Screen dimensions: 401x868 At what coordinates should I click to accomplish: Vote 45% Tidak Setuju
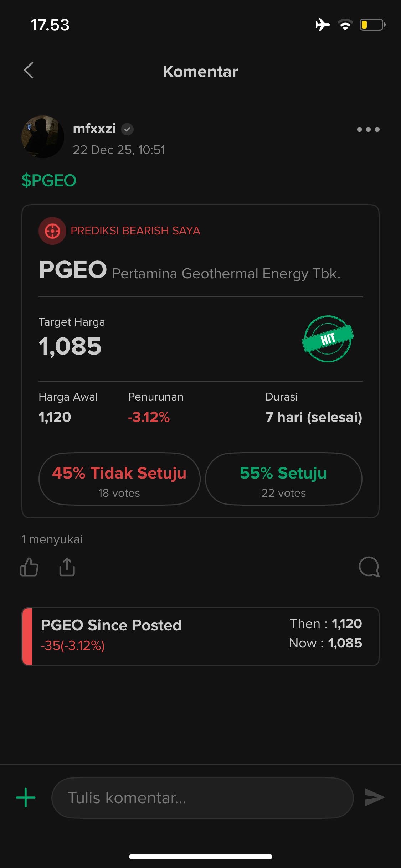pos(119,479)
